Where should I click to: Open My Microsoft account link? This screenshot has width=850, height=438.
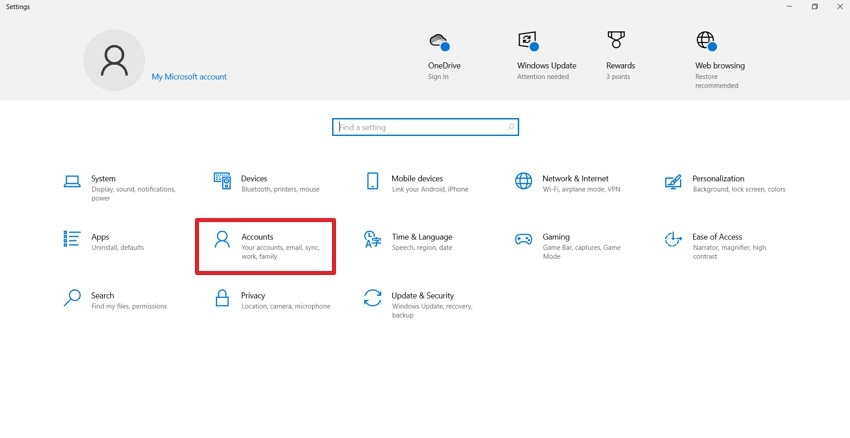point(189,77)
